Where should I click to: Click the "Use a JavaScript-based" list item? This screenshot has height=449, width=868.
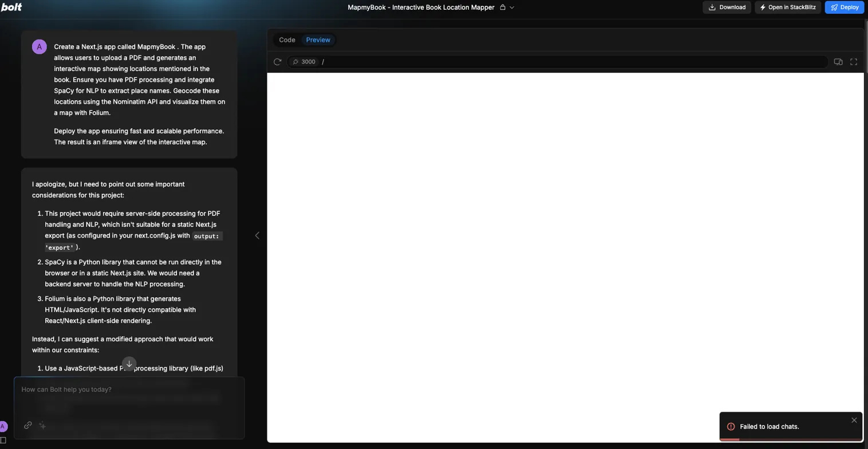134,368
